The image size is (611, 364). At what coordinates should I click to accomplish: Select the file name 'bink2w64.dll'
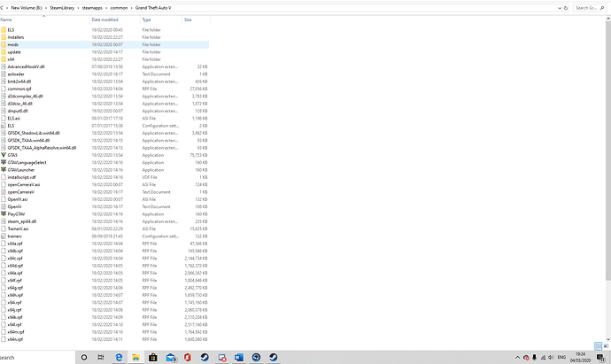click(x=19, y=81)
